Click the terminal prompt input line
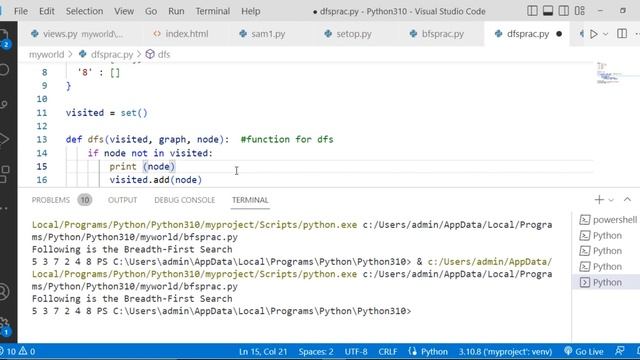Viewport: 640px width, 360px height. [x=222, y=311]
